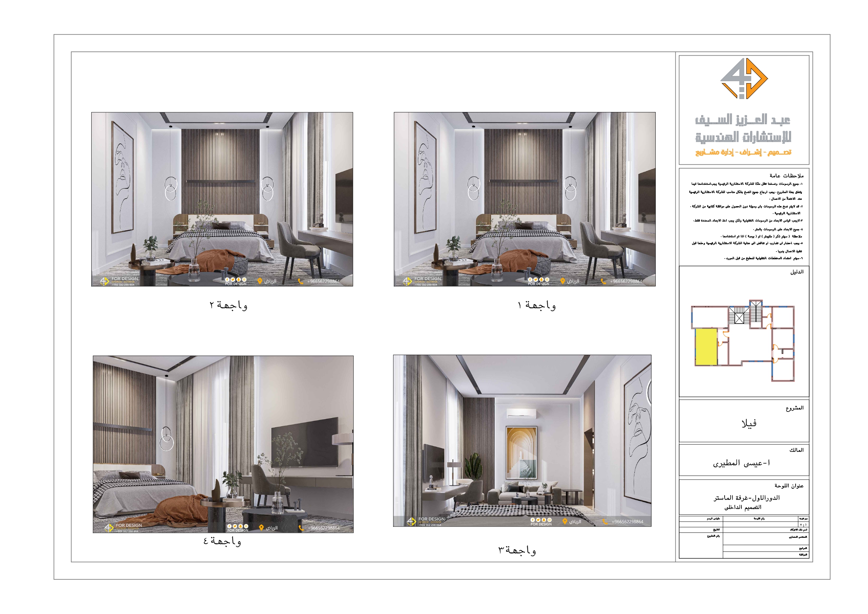The height and width of the screenshot is (614, 868).
Task: Click the small 4D watermark in واجهة 4 corner
Action: 109,528
